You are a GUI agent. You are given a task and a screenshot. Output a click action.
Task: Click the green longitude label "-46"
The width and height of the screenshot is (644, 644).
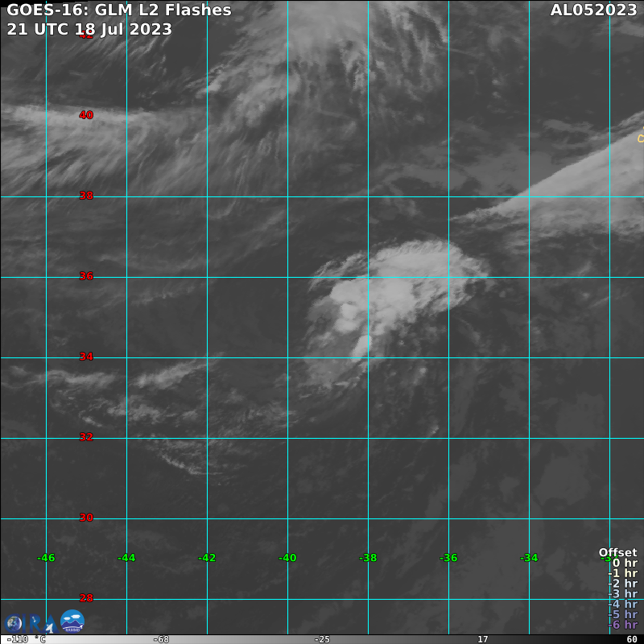point(46,558)
